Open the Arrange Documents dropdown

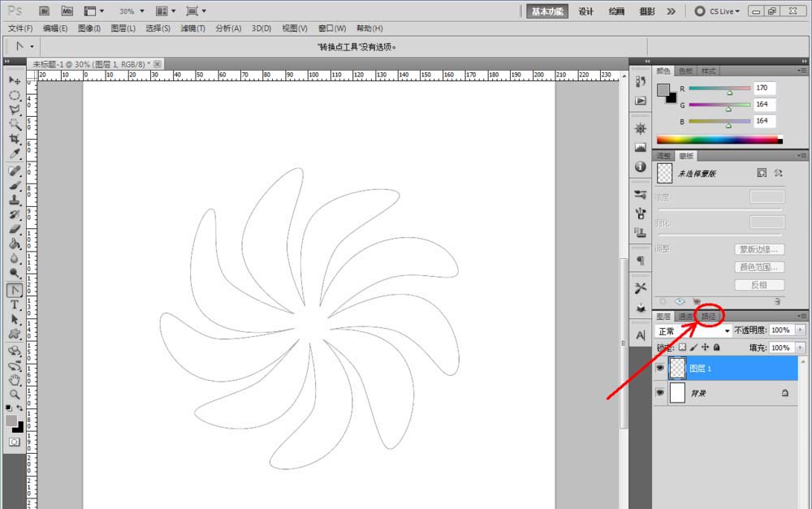coord(166,11)
